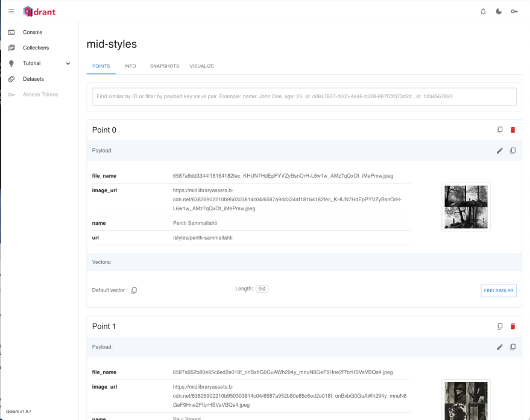Click the Find Similar button

click(499, 290)
